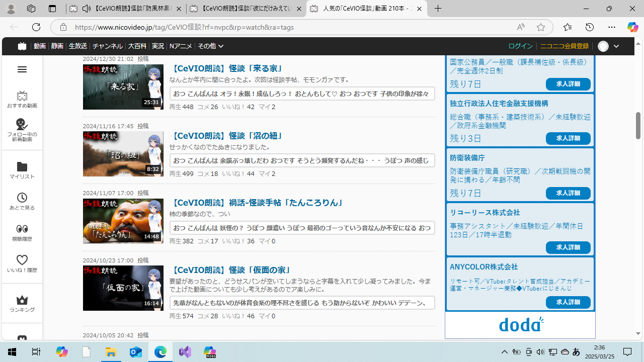Viewport: 644px width, 362px height.
Task: Open notification center on taskbar
Action: point(627,352)
